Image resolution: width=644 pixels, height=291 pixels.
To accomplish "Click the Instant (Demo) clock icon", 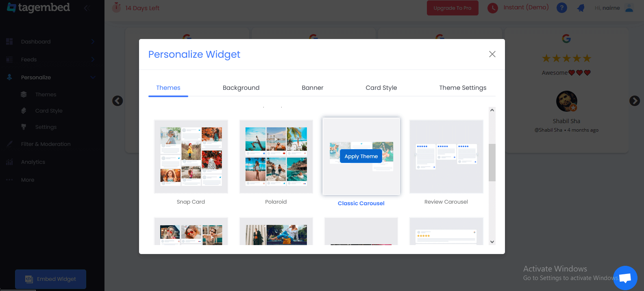I will click(493, 8).
